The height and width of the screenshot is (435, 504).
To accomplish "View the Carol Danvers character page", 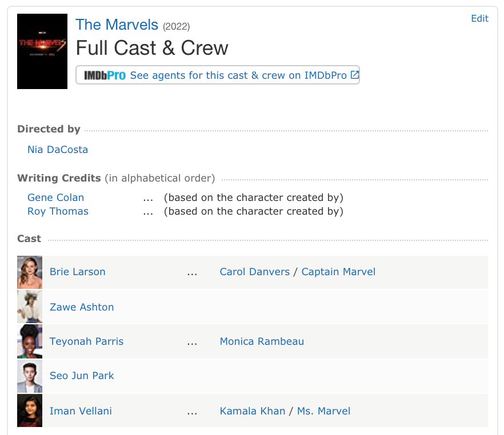I will pyautogui.click(x=255, y=272).
